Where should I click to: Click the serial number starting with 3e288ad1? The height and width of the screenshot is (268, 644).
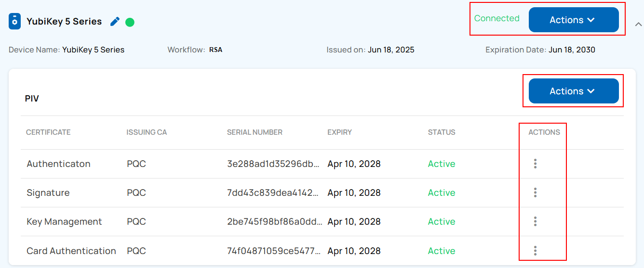273,164
